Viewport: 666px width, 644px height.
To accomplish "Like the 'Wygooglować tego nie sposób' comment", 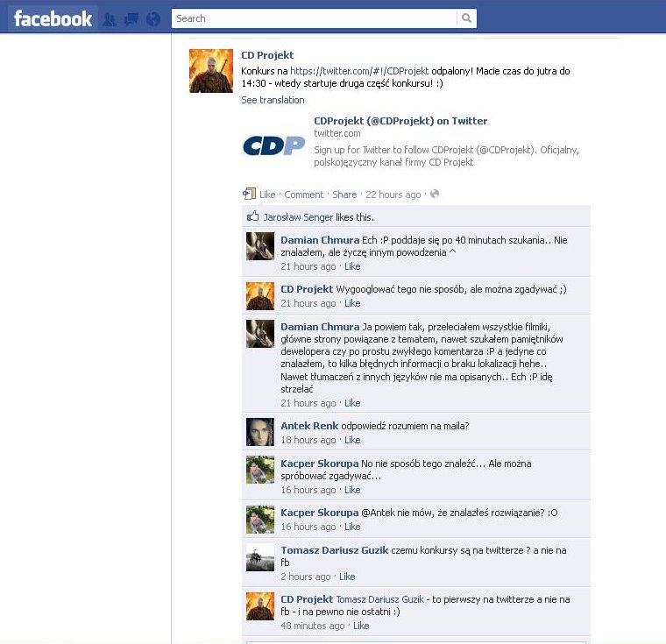I will [x=352, y=303].
